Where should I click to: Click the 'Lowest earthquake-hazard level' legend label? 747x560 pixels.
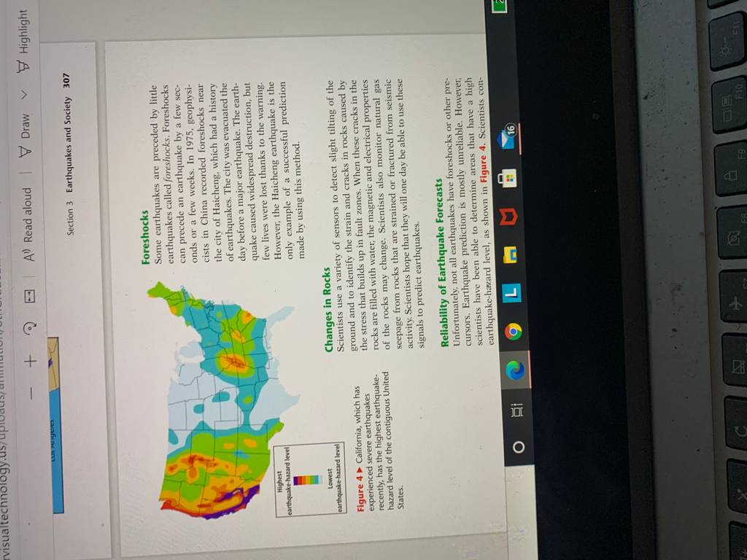click(334, 478)
